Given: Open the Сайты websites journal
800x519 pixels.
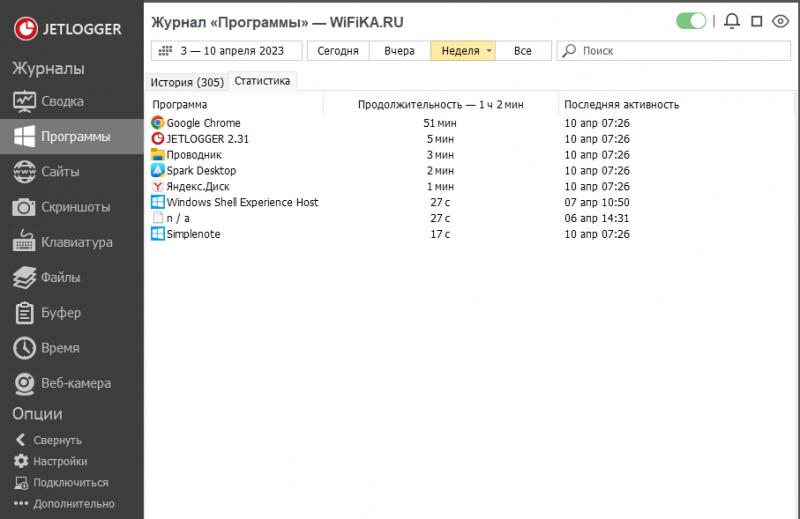Looking at the screenshot, I should 60,172.
